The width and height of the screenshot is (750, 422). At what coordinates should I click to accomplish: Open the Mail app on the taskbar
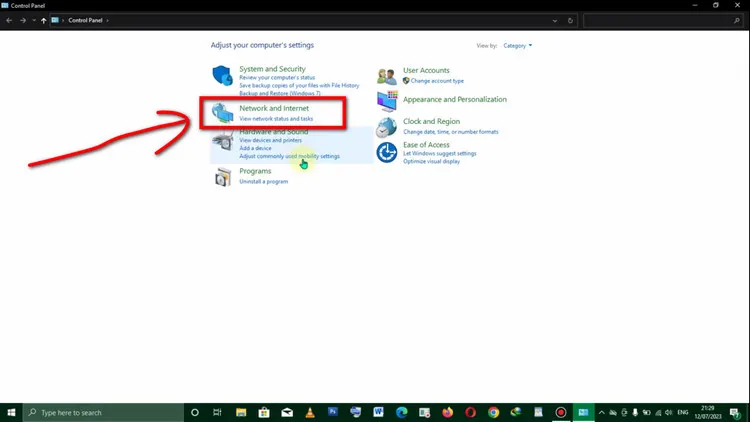287,412
